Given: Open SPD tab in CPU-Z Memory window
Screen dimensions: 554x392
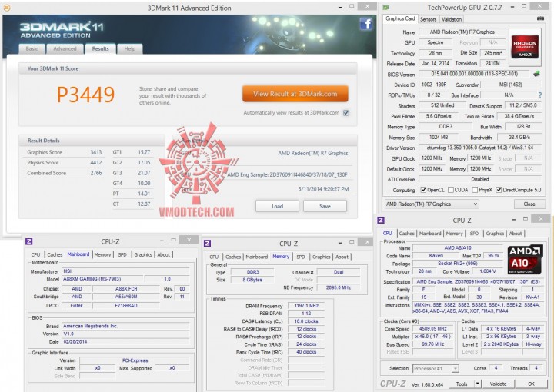Looking at the screenshot, I should 301,257.
